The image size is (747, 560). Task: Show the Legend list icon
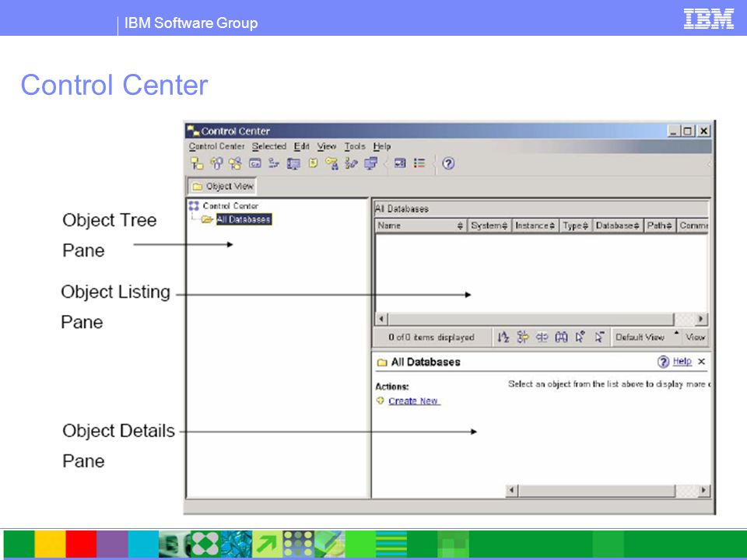[419, 163]
